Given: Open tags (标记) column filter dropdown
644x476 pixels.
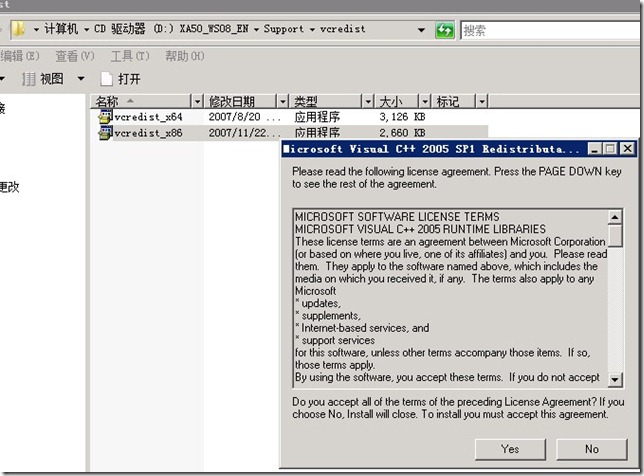Looking at the screenshot, I should tap(482, 101).
